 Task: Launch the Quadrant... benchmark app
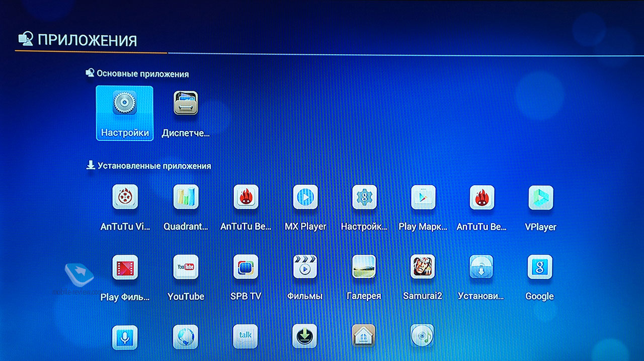(x=186, y=207)
